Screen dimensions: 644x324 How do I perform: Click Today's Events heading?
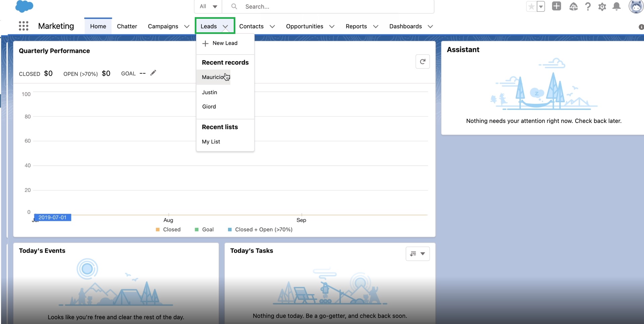click(42, 251)
